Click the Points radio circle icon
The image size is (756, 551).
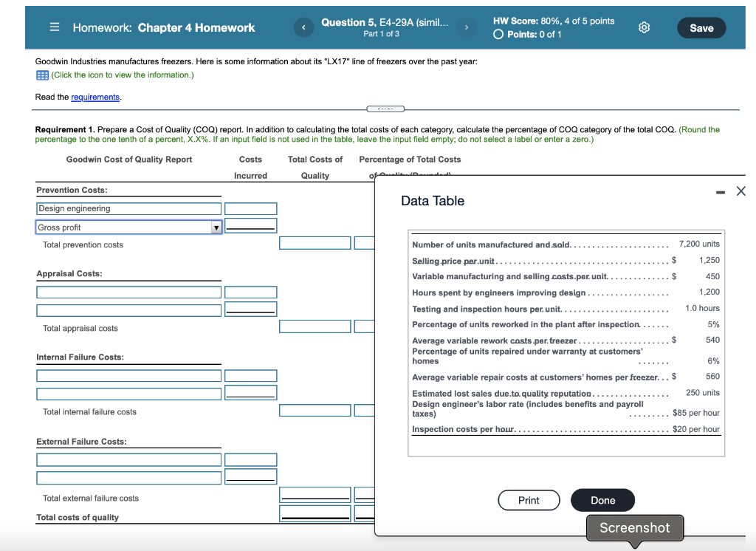(x=498, y=34)
